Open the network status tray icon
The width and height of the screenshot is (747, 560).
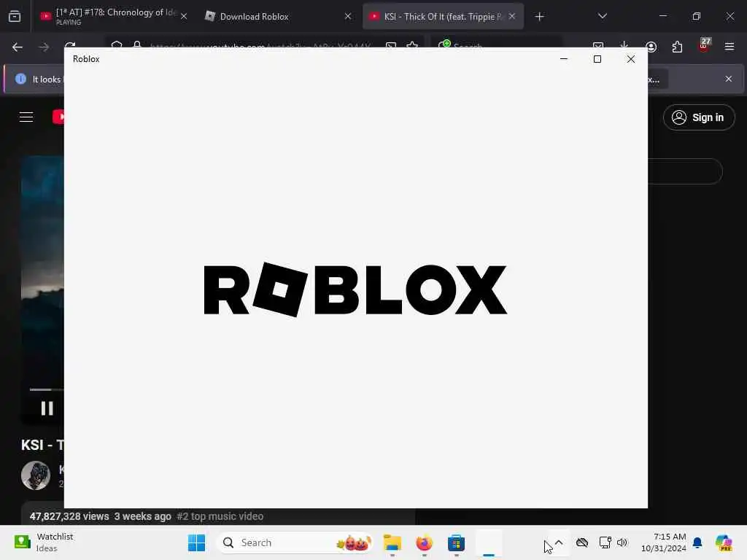click(605, 542)
